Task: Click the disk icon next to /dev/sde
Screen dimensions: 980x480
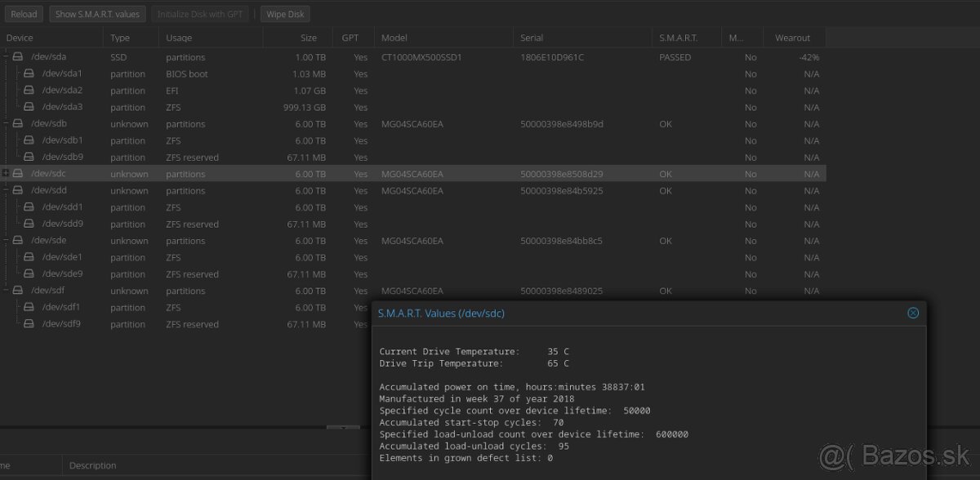Action: pos(18,241)
